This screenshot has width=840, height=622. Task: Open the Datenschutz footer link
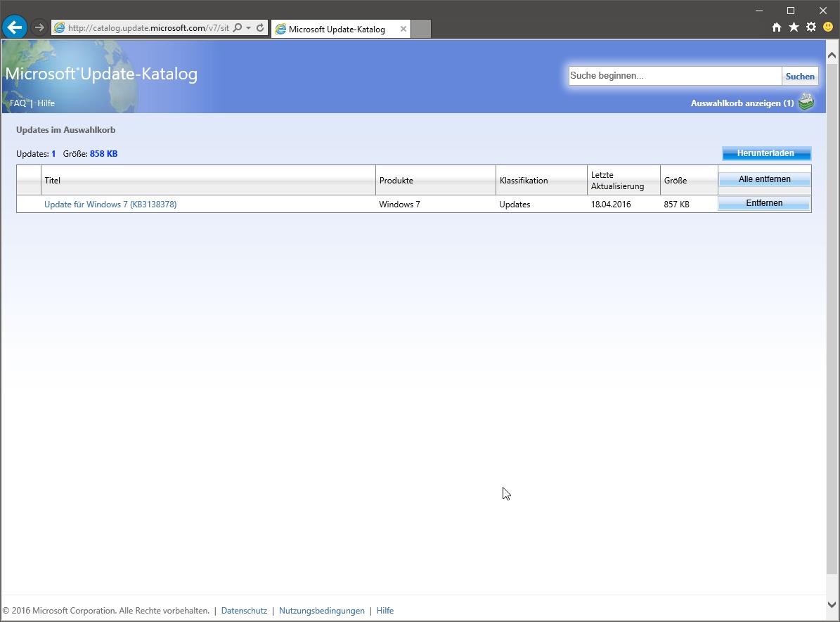tap(245, 611)
